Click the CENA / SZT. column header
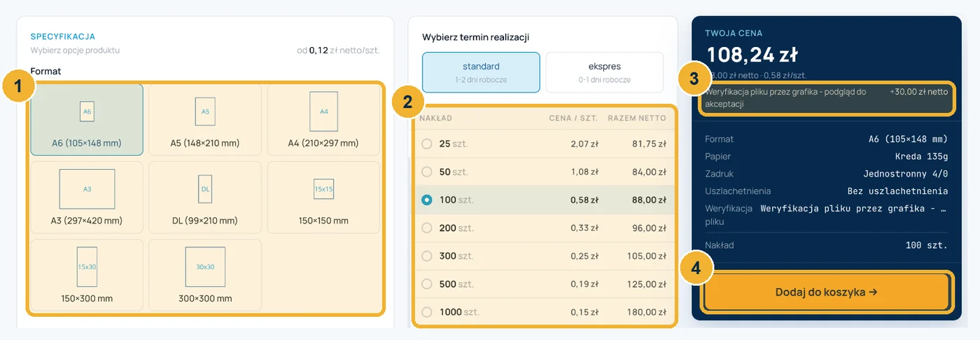 [573, 118]
